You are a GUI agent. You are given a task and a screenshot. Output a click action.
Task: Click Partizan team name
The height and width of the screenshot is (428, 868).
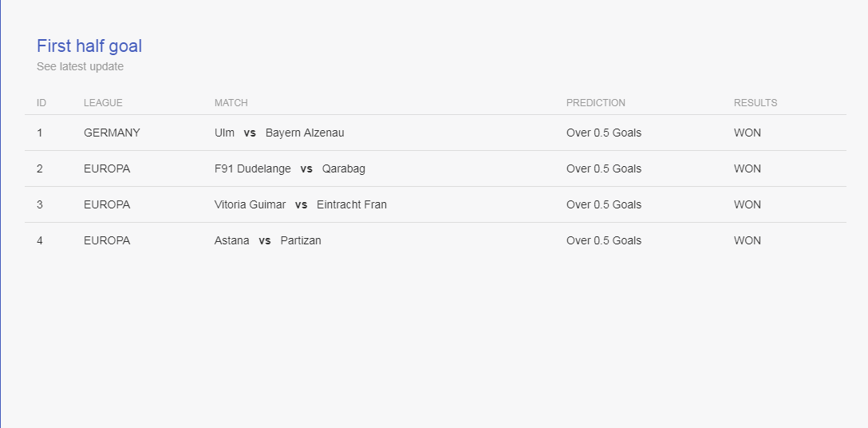301,240
